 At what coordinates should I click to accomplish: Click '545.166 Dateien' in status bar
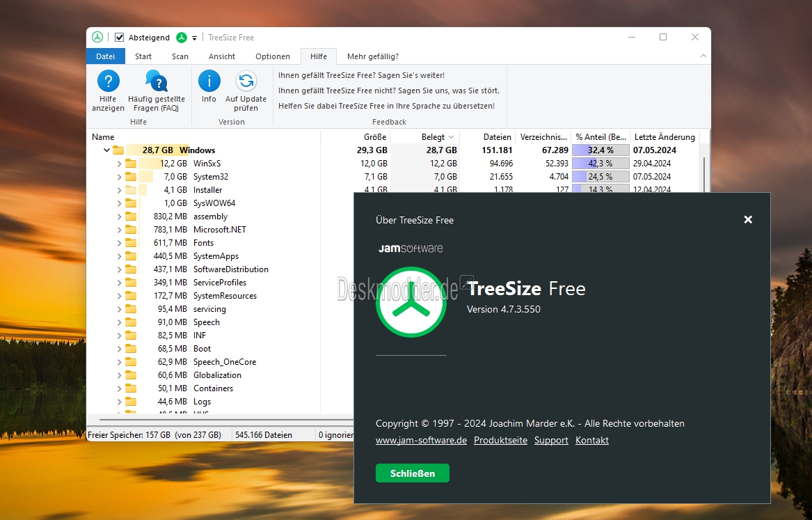264,435
